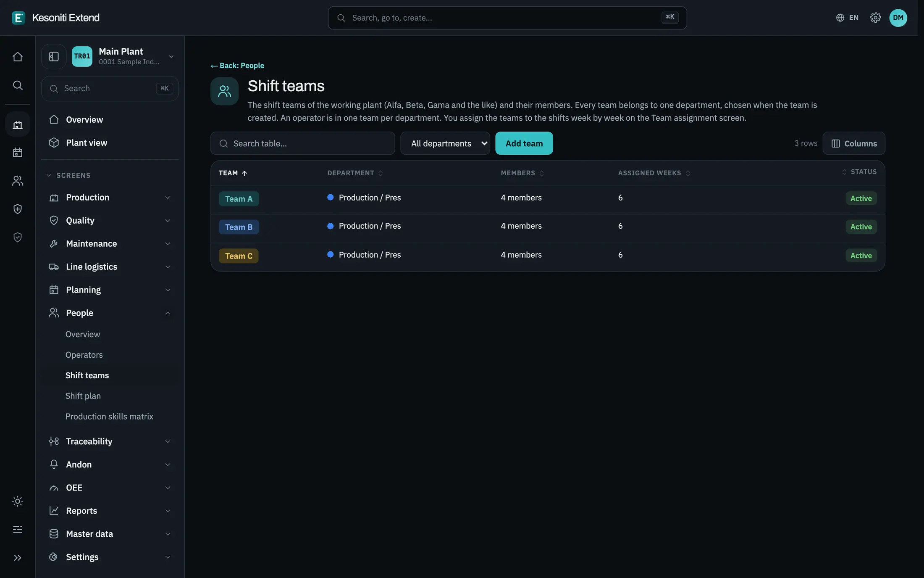The image size is (924, 578).
Task: Open the DM user avatar menu
Action: click(898, 18)
